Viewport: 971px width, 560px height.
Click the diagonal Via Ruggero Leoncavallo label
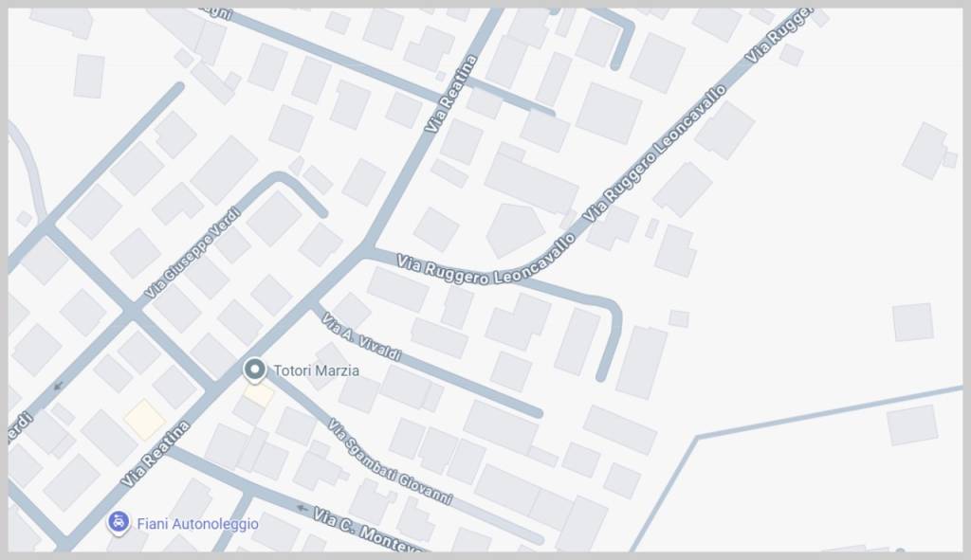pos(655,154)
